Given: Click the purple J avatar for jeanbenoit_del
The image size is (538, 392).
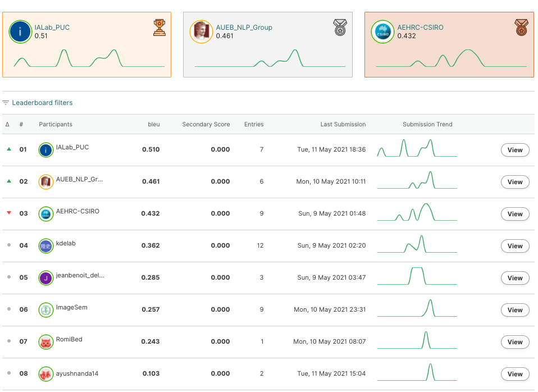Looking at the screenshot, I should (x=46, y=278).
